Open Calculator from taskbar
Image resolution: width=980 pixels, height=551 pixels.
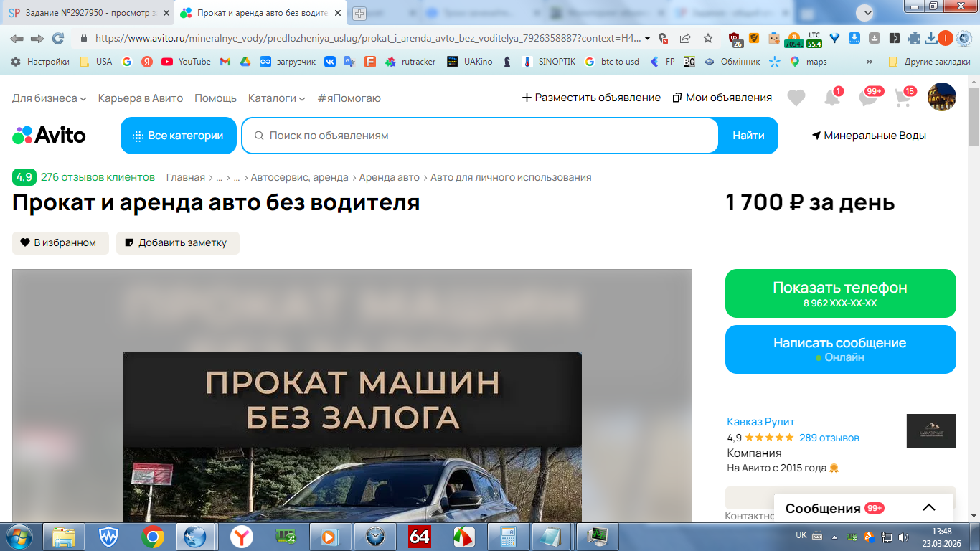pos(509,536)
